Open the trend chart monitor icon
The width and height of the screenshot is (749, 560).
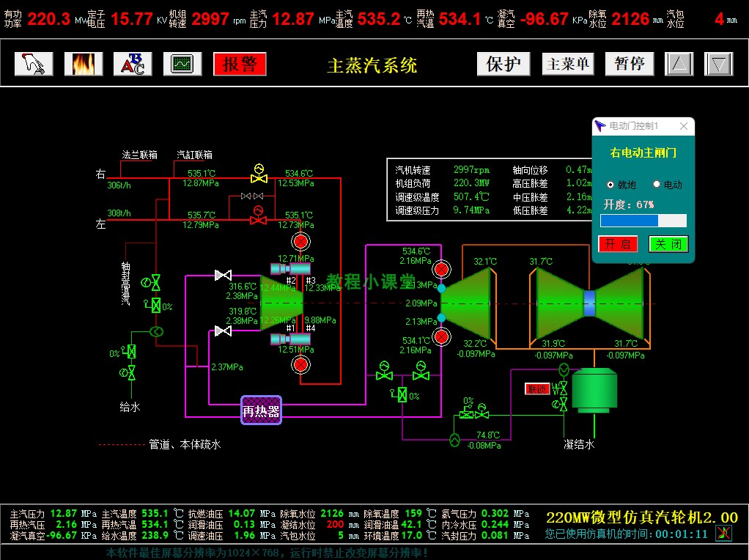click(x=182, y=64)
